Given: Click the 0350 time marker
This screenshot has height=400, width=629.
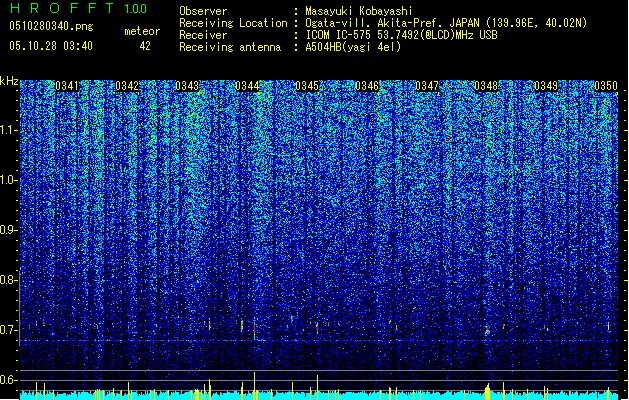Looking at the screenshot, I should (x=606, y=86).
